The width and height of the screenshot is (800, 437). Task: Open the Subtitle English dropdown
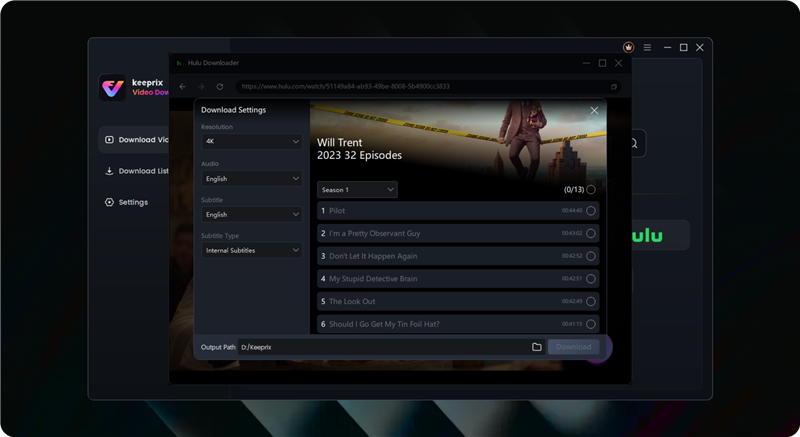[252, 214]
